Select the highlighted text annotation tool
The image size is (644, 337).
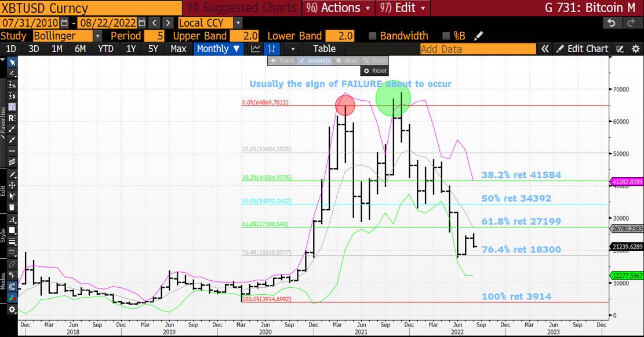(12, 107)
